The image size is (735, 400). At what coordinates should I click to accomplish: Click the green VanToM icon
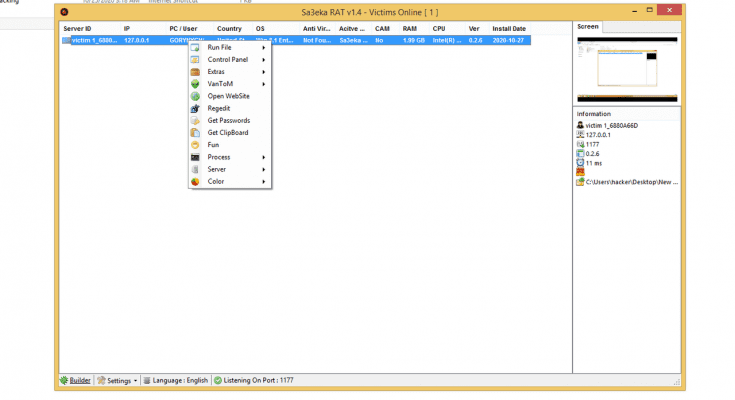(x=196, y=84)
